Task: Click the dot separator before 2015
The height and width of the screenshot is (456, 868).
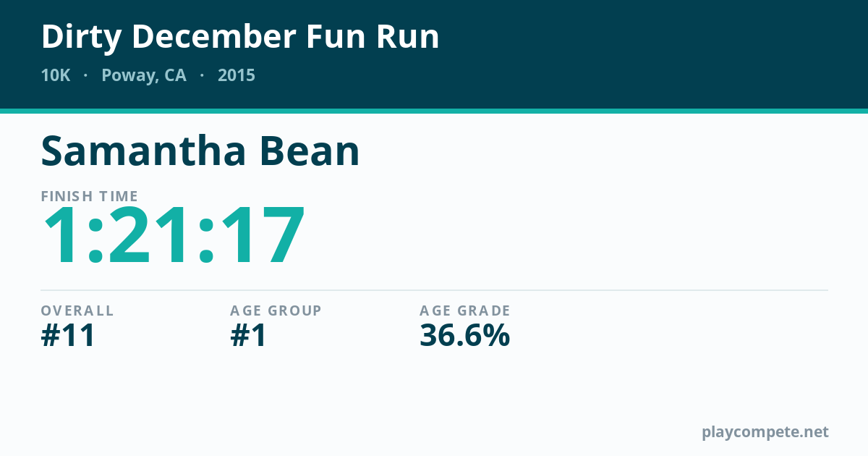Action: 202,75
